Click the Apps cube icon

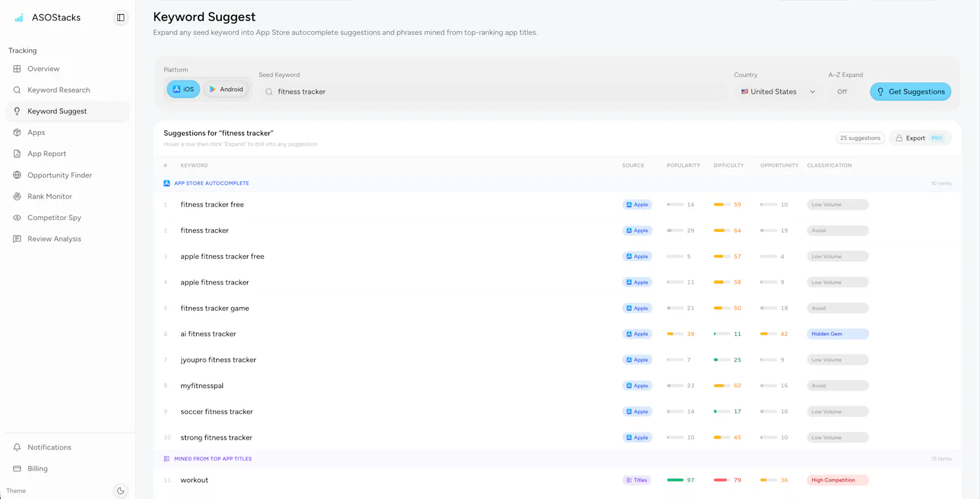[x=17, y=132]
